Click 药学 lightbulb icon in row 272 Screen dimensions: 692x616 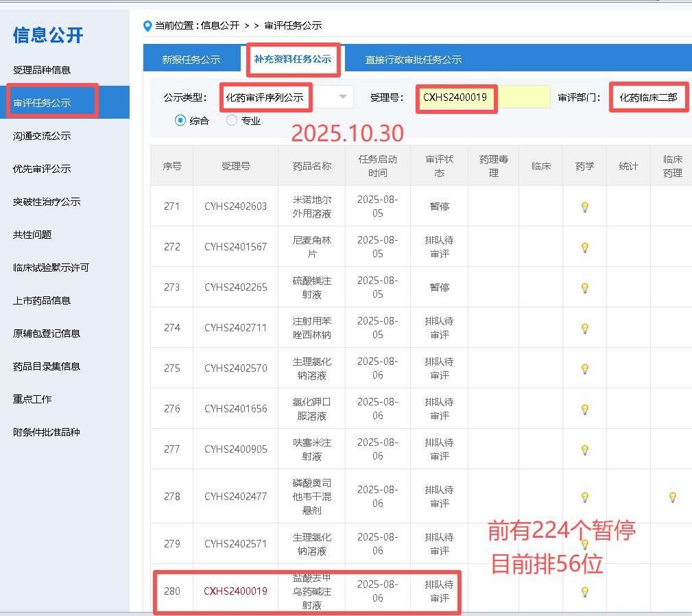(585, 248)
